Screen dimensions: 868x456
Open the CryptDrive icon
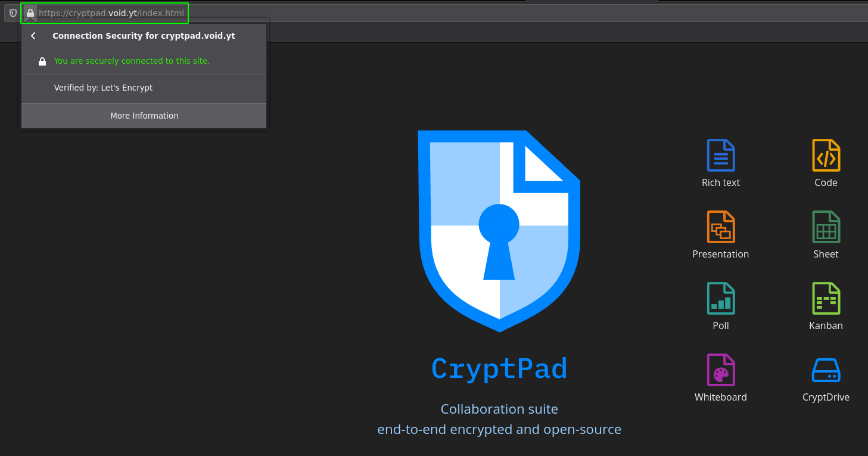826,370
